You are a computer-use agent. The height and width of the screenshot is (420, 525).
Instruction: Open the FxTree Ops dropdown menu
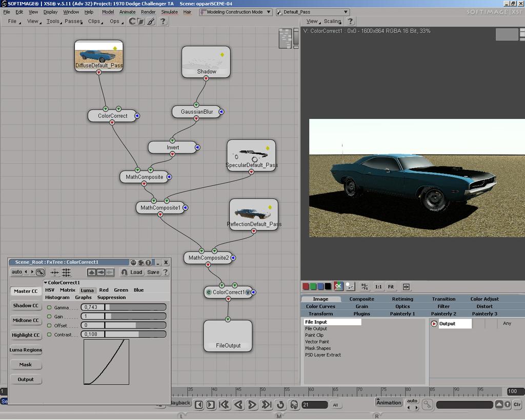tap(116, 22)
